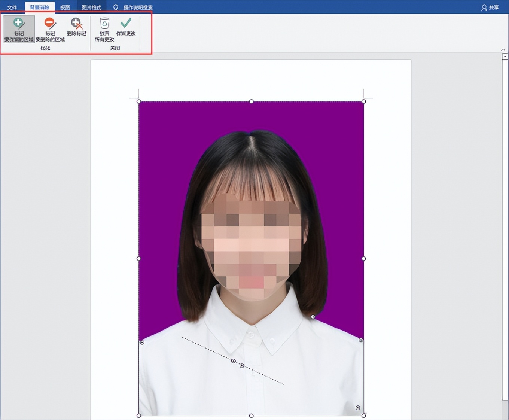509x420 pixels.
Task: Choose the 删除标记 tool
Action: (76, 27)
